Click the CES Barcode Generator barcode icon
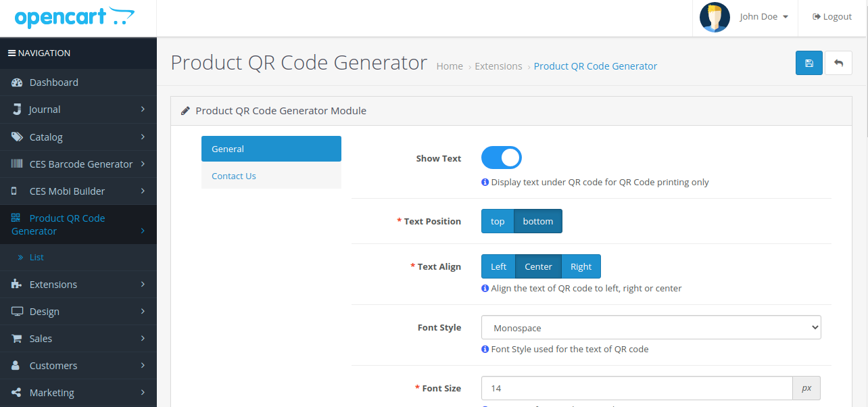868x407 pixels. 17,164
